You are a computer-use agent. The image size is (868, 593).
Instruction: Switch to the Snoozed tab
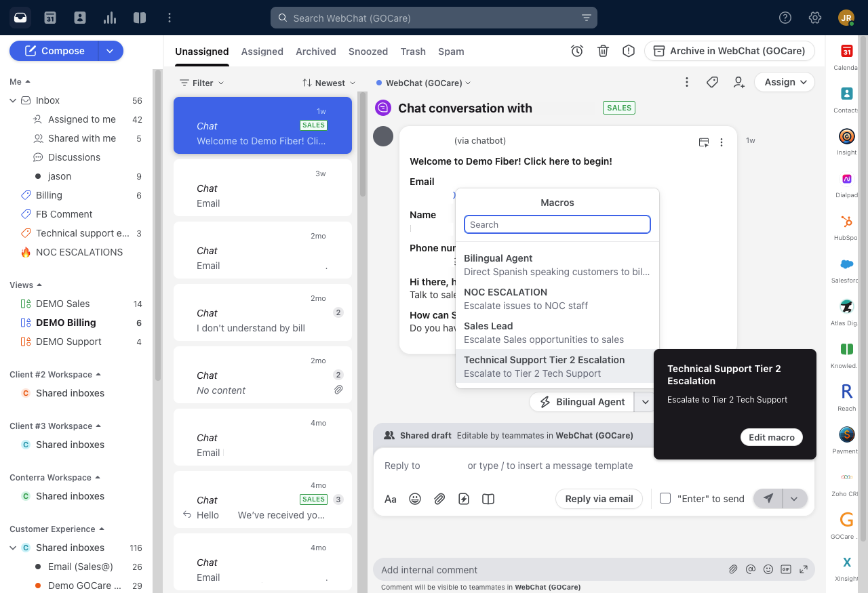pos(368,52)
